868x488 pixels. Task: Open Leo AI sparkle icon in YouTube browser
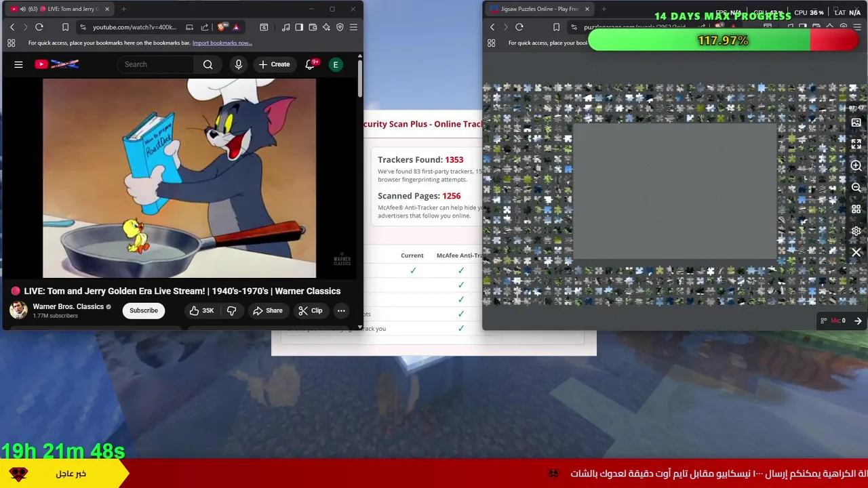pos(326,27)
